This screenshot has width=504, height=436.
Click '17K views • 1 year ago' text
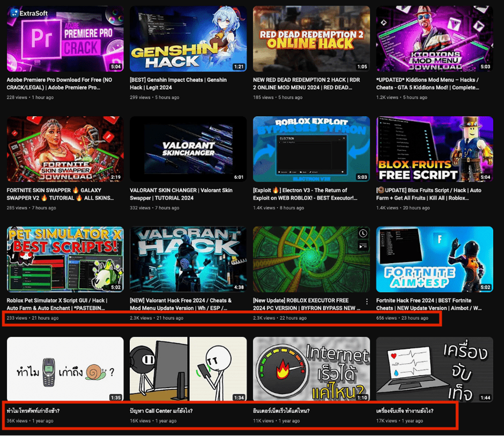coord(399,420)
